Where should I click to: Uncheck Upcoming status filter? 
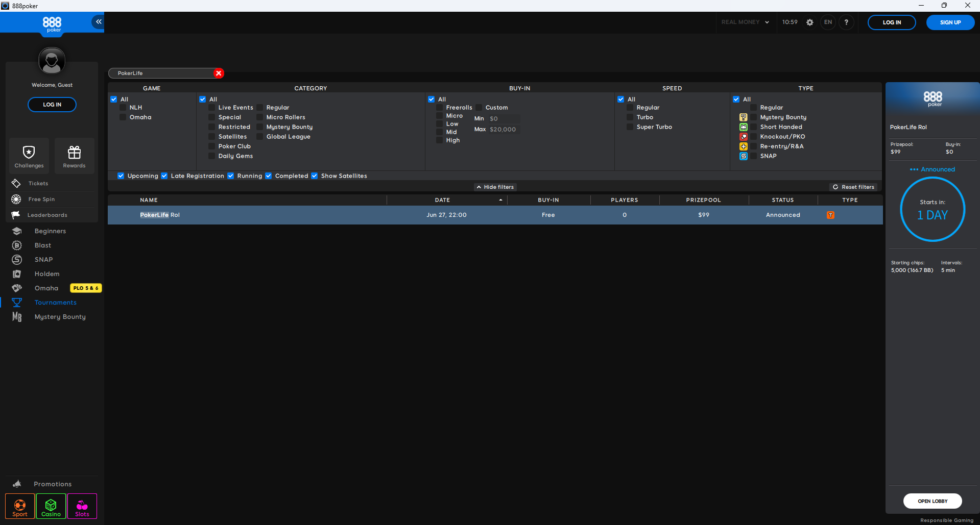click(121, 176)
